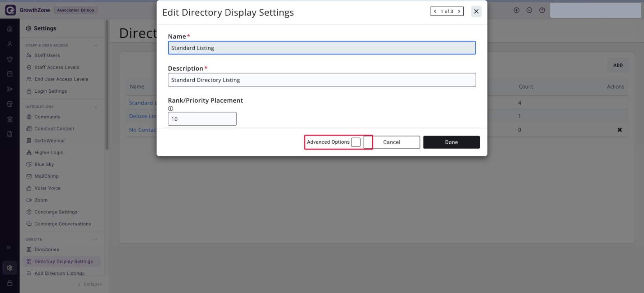The height and width of the screenshot is (293, 644).
Task: Collapse the settings sidebar via Collapse
Action: [x=90, y=284]
